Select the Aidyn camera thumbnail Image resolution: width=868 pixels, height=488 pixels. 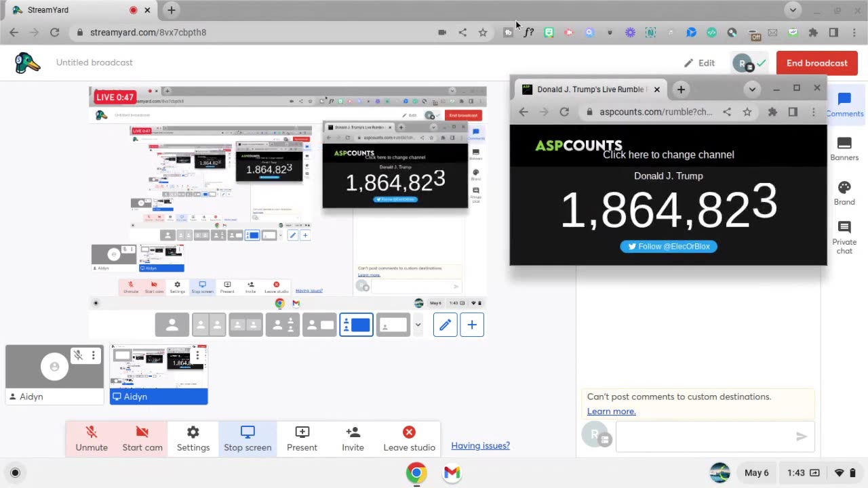coord(55,374)
